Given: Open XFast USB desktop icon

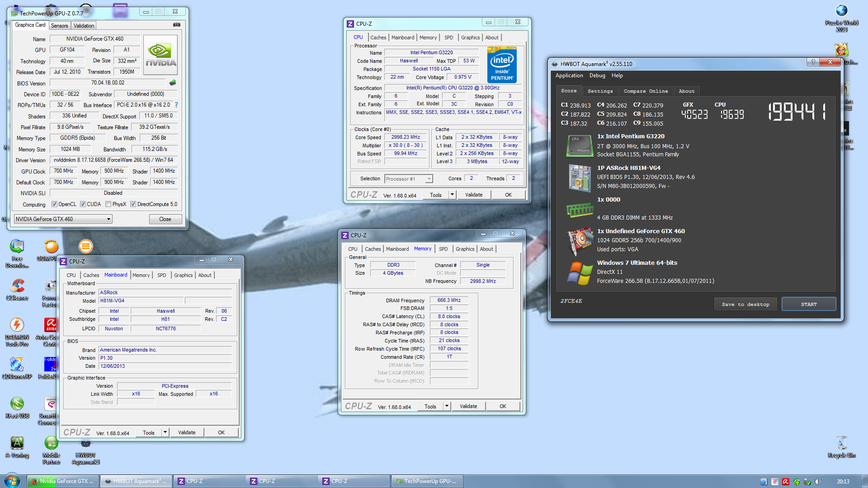Looking at the screenshot, I should 17,407.
